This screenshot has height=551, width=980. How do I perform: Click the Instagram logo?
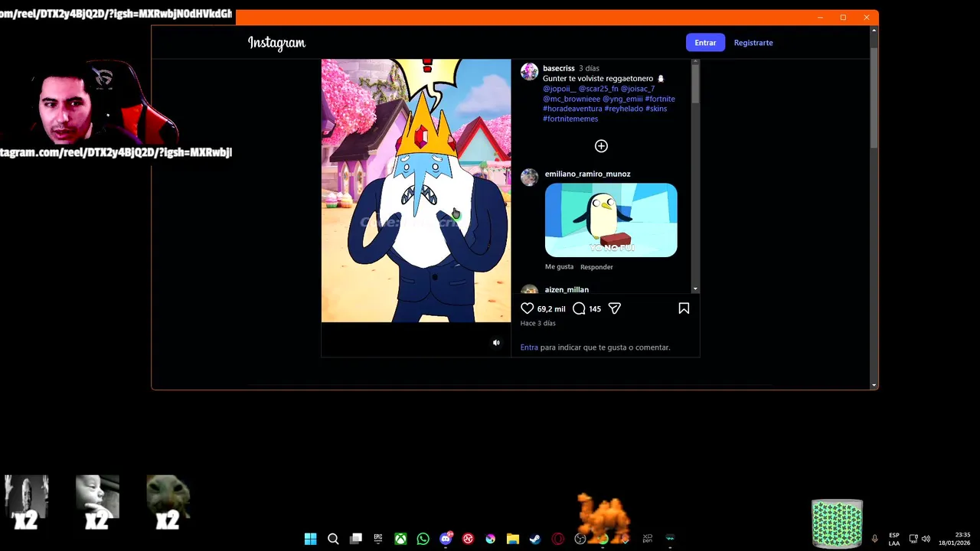(276, 43)
